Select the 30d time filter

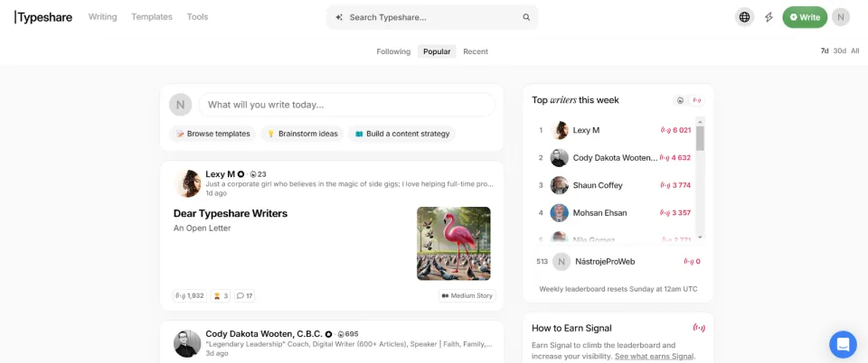840,51
